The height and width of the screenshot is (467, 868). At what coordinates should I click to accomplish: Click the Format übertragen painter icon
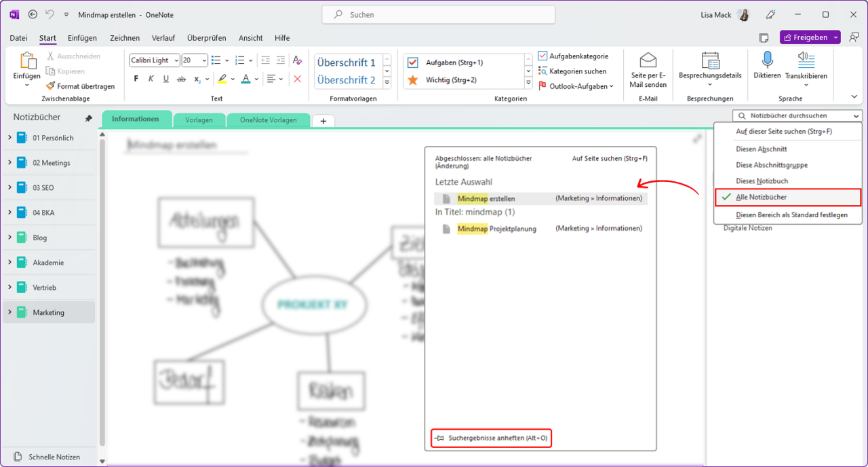(x=50, y=86)
